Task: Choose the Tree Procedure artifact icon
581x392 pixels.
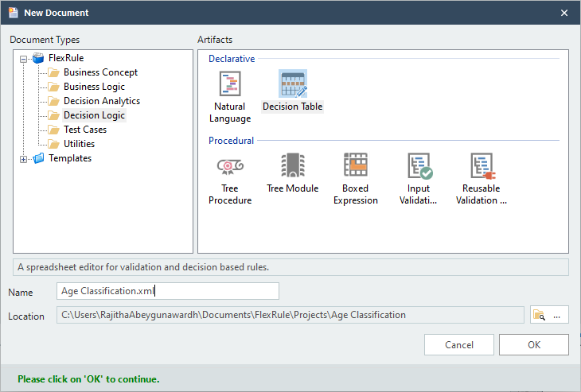Action: [230, 166]
